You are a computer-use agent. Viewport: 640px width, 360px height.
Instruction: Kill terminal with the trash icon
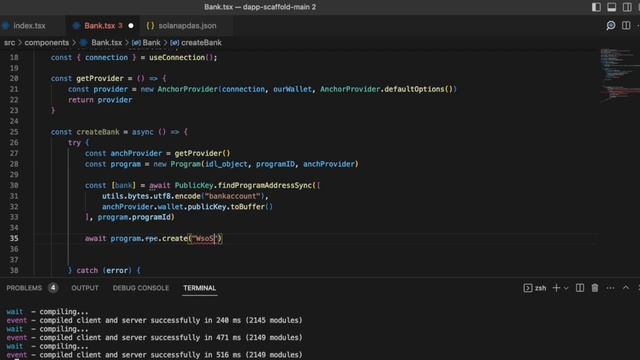click(x=595, y=288)
